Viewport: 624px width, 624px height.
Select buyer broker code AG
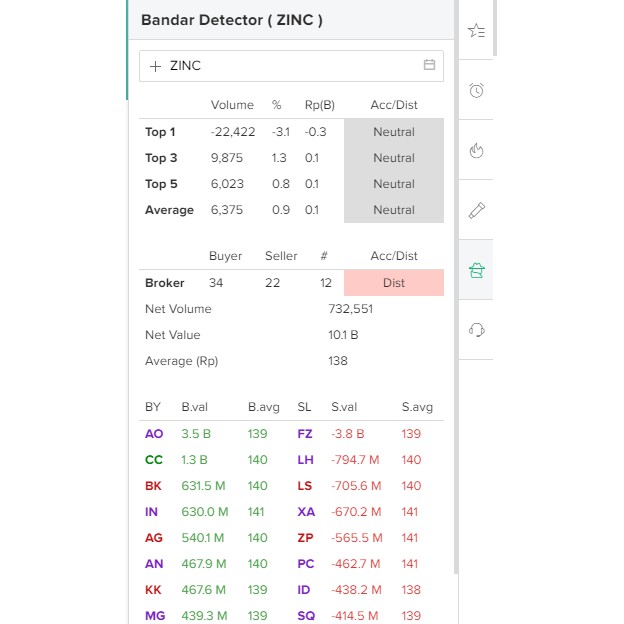click(154, 538)
